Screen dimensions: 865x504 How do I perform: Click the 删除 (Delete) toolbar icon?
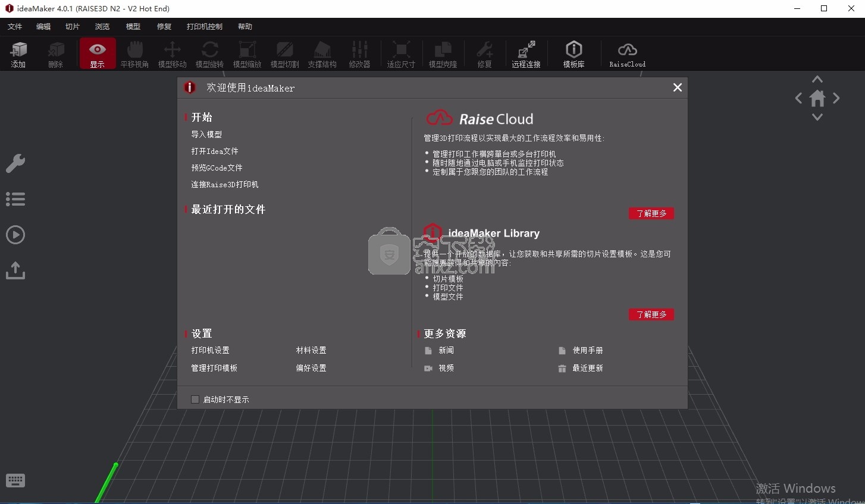click(56, 54)
